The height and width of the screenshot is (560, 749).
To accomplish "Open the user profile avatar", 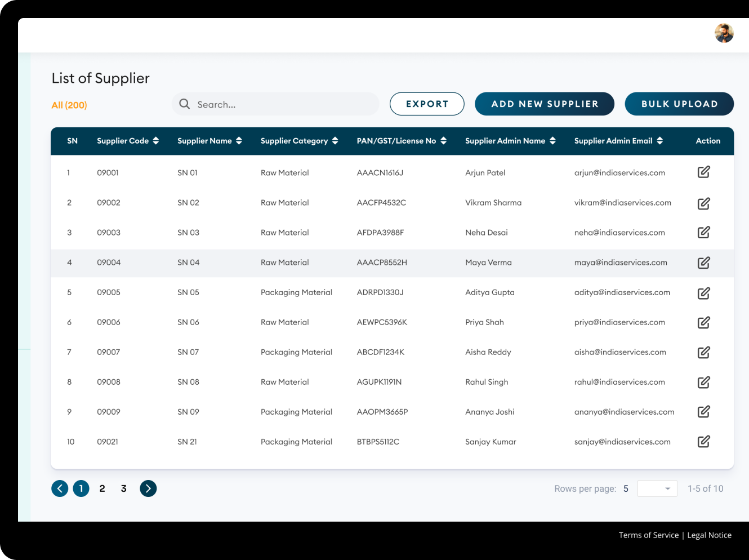I will pyautogui.click(x=724, y=33).
